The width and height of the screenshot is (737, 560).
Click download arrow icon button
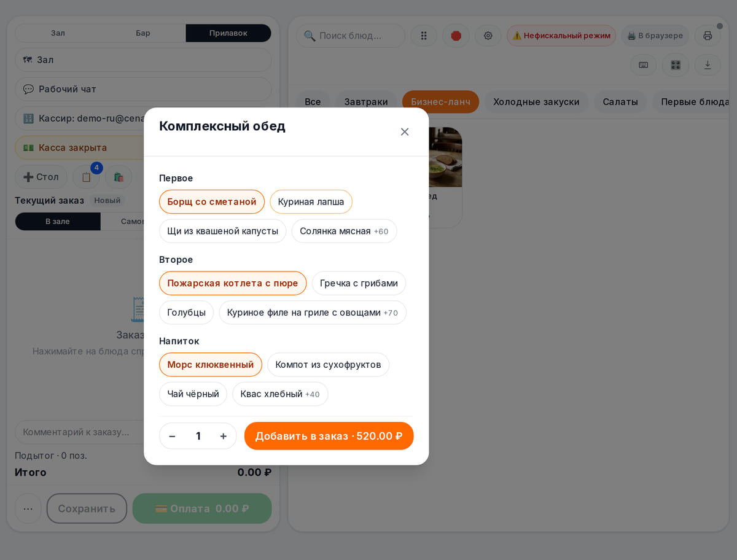708,65
